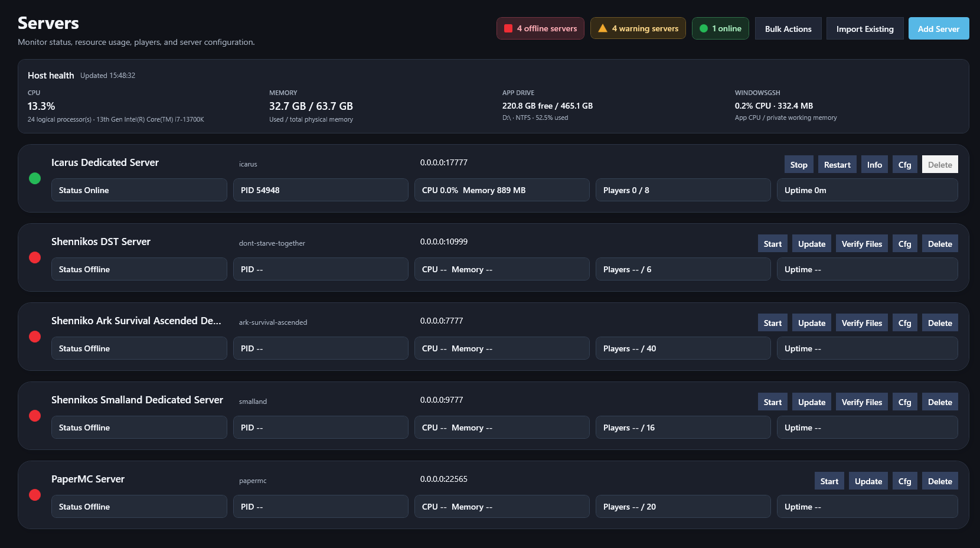Click red status dot for Smalland server
The width and height of the screenshot is (980, 548).
35,416
